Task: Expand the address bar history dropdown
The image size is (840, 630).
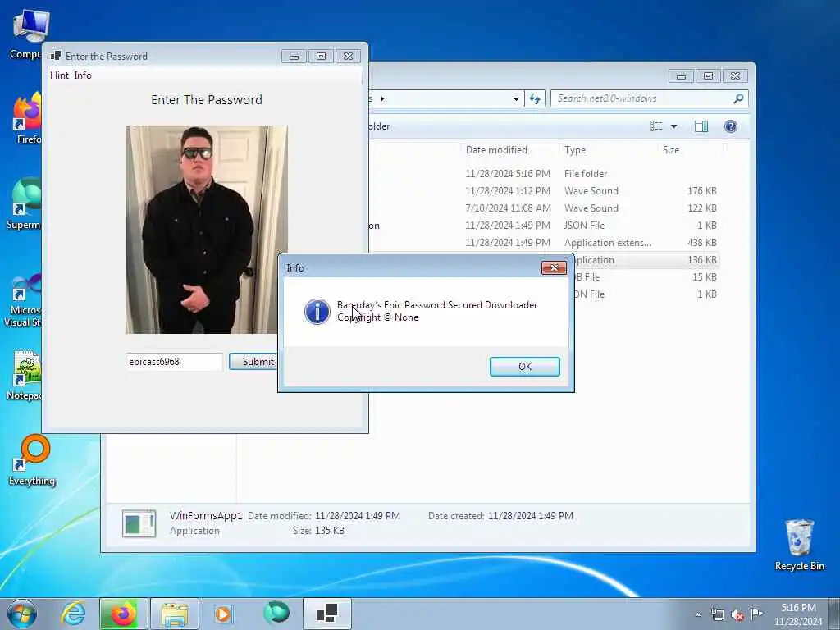Action: 516,98
